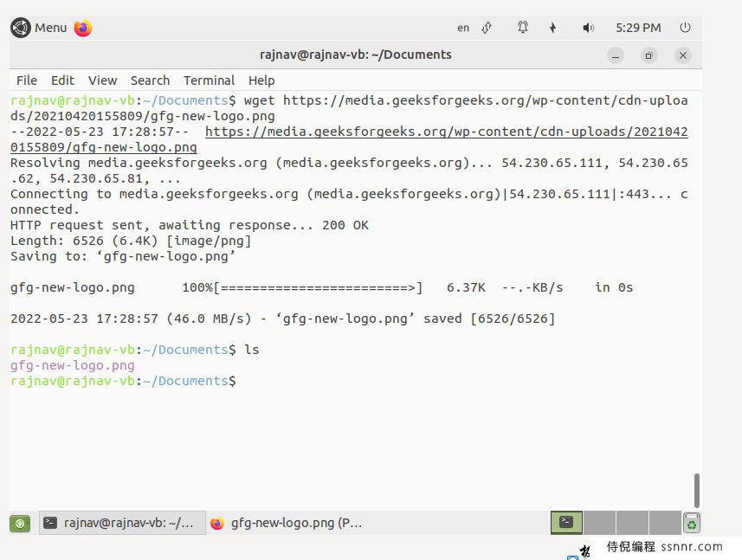Click the 'Resolving media.geeksforgeeks.org' output line
This screenshot has width=742, height=560.
(349, 171)
